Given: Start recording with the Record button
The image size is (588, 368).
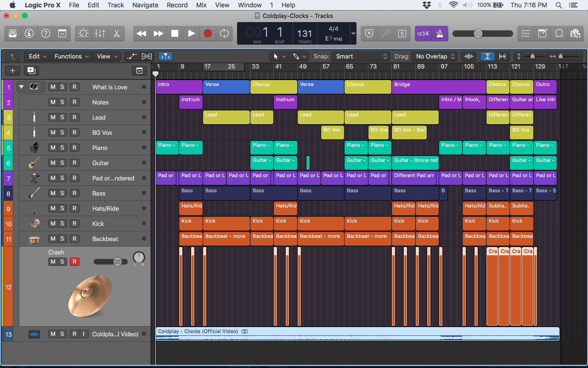Looking at the screenshot, I should pos(208,34).
